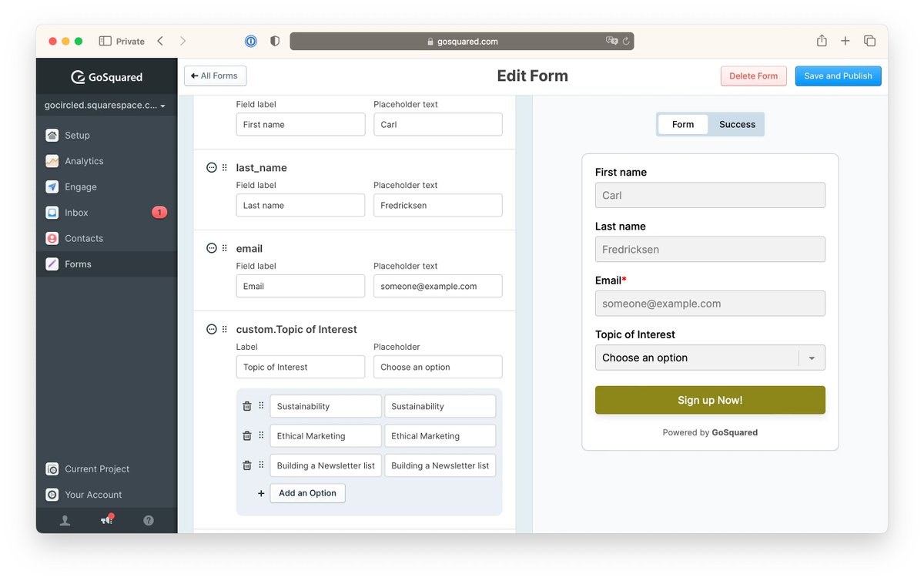This screenshot has width=924, height=581.
Task: Click drag handle for Building a Newsletter option
Action: coord(261,465)
